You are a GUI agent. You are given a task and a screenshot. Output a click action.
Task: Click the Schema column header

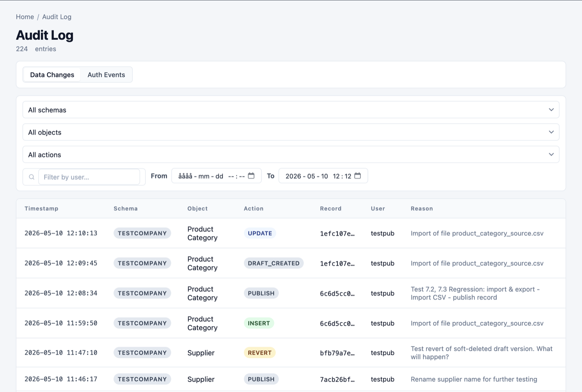[126, 208]
